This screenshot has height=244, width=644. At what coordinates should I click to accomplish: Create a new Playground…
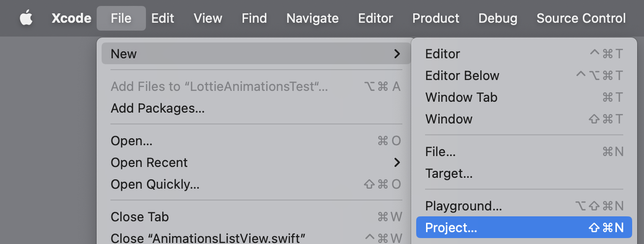(x=464, y=206)
